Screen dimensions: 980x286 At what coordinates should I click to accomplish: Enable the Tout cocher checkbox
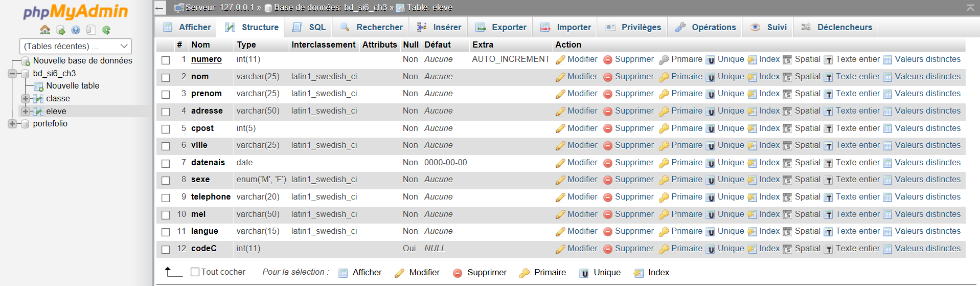point(195,272)
